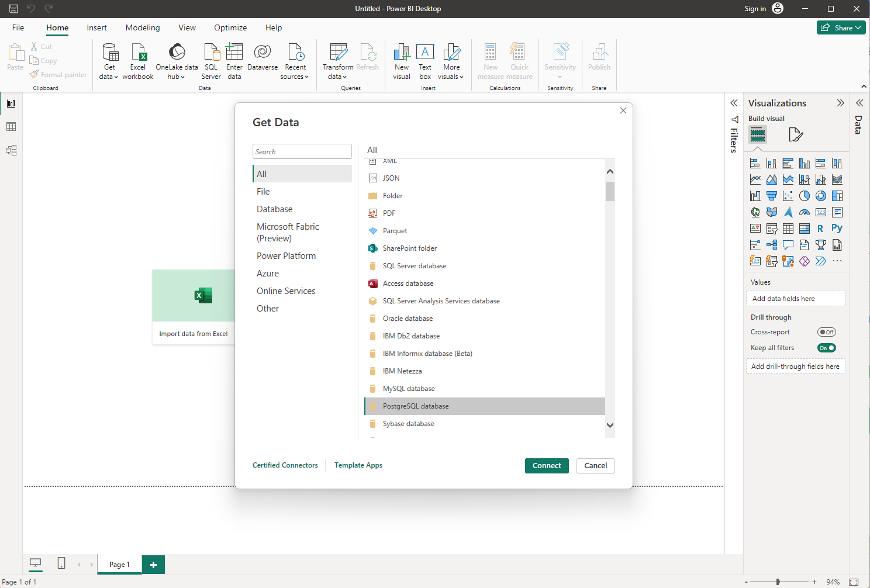
Task: Add a new report page
Action: 153,565
